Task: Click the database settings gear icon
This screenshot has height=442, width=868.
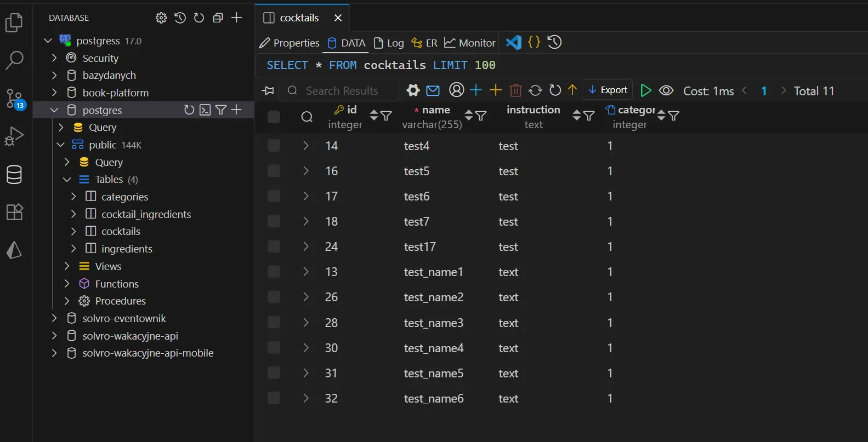Action: (161, 18)
